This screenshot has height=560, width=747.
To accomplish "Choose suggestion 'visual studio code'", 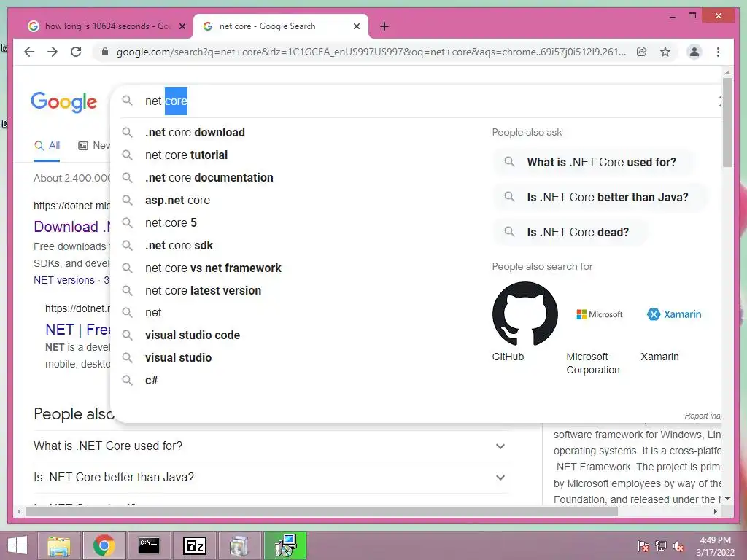I will point(193,335).
